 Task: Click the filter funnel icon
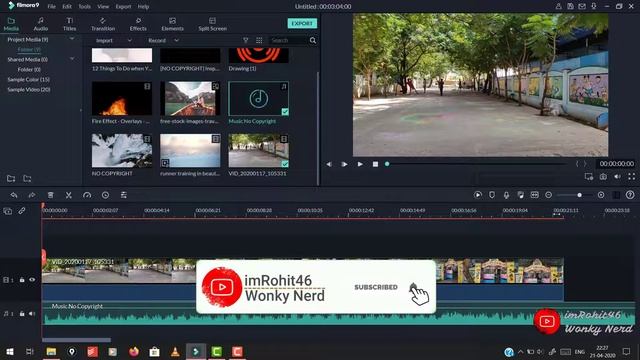(x=246, y=40)
